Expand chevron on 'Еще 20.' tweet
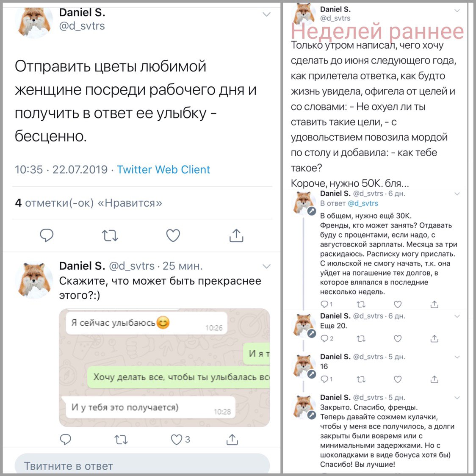 tap(457, 316)
